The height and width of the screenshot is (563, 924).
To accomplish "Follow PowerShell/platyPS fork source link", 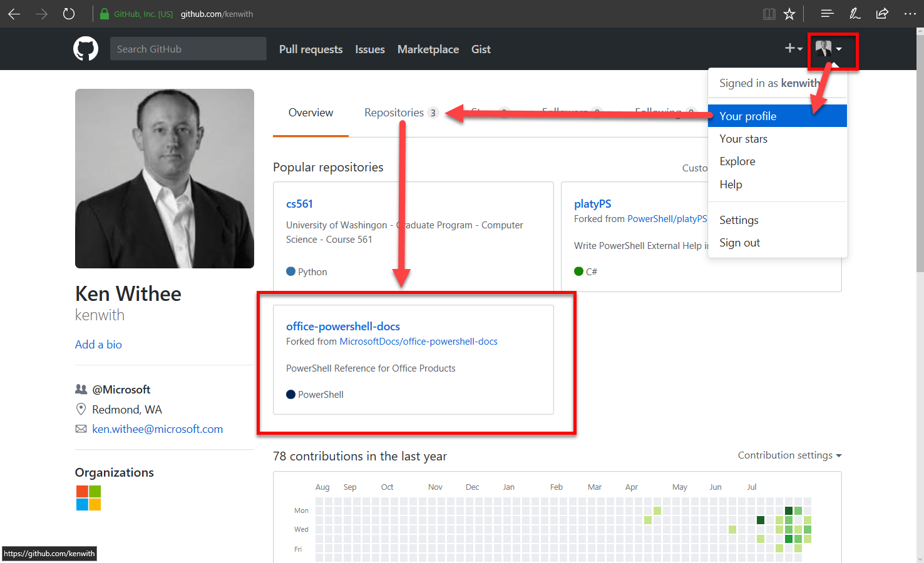I will (667, 219).
